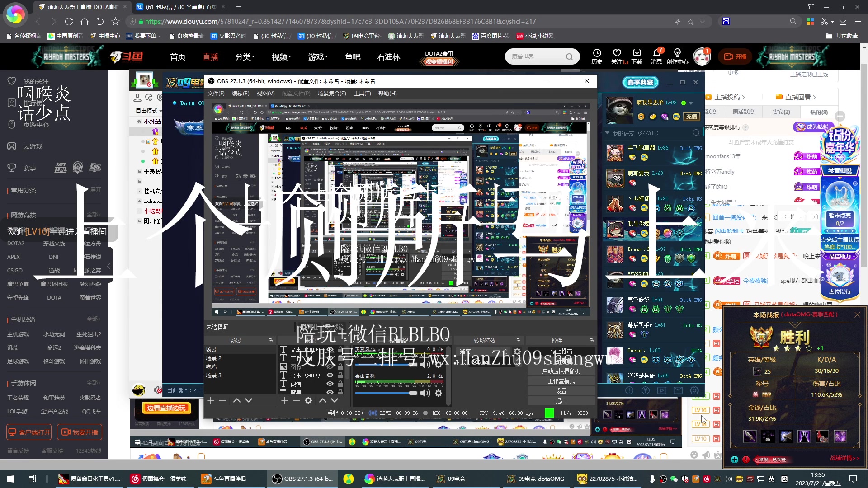Adjust 桌面音频 volume slider

[x=386, y=393]
